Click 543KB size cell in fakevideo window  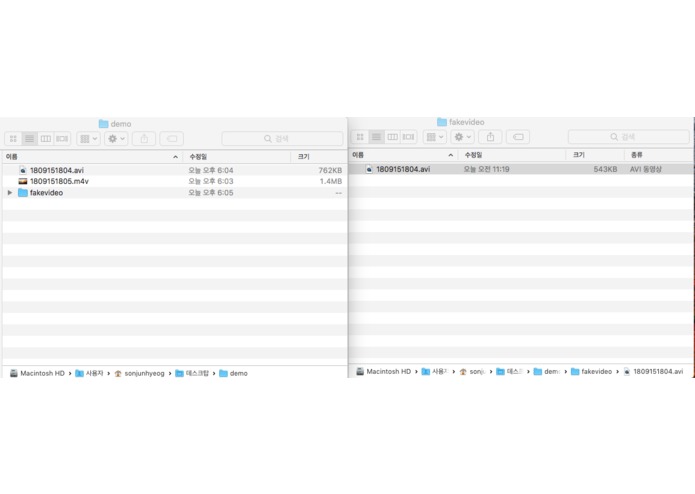click(x=605, y=169)
